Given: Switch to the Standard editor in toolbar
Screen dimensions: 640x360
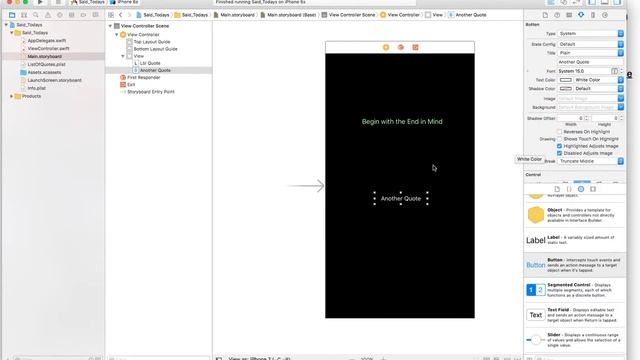Looking at the screenshot, I should click(x=551, y=2).
